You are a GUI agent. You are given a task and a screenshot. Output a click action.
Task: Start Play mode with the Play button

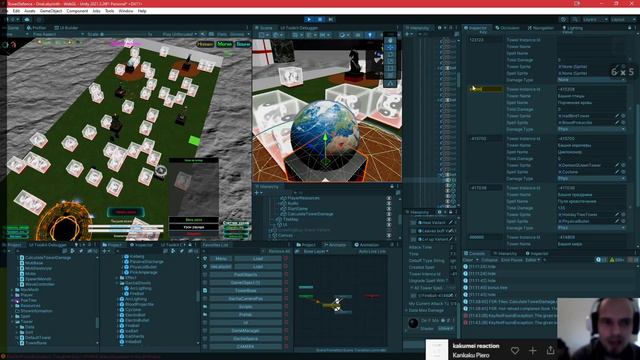(x=309, y=19)
